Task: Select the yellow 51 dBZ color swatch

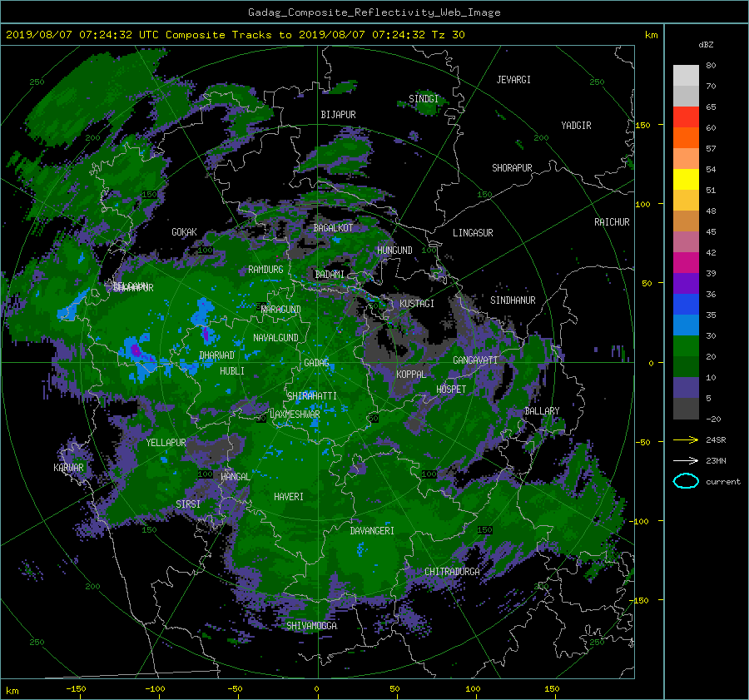Action: point(686,179)
